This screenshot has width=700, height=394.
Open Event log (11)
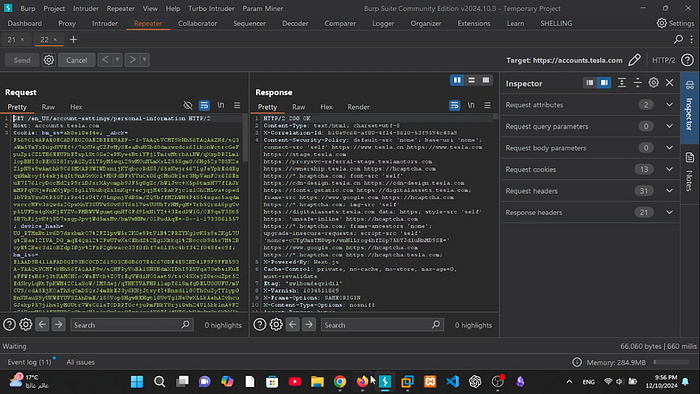pos(29,362)
